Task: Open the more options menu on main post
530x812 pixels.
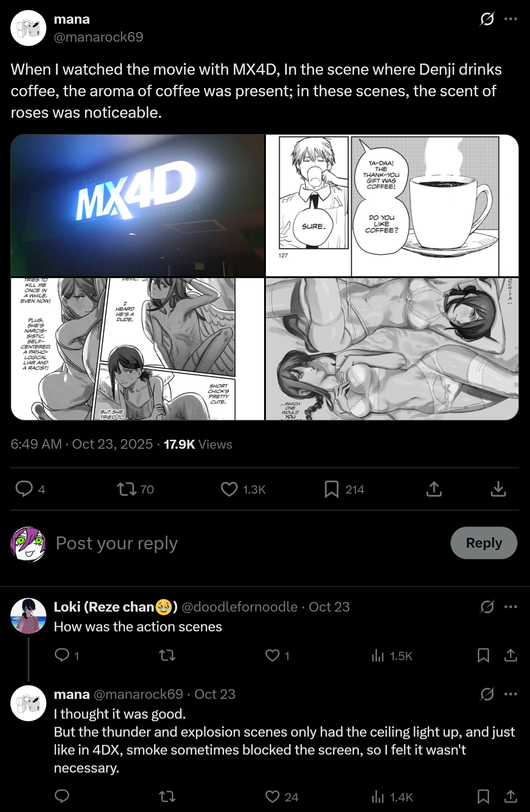Action: coord(511,19)
